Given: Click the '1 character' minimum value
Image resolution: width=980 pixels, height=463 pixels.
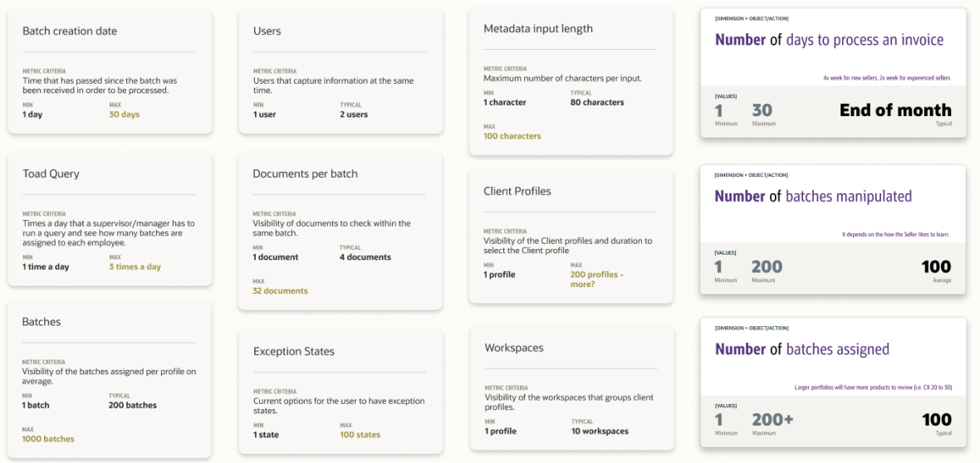Looking at the screenshot, I should click(x=505, y=102).
